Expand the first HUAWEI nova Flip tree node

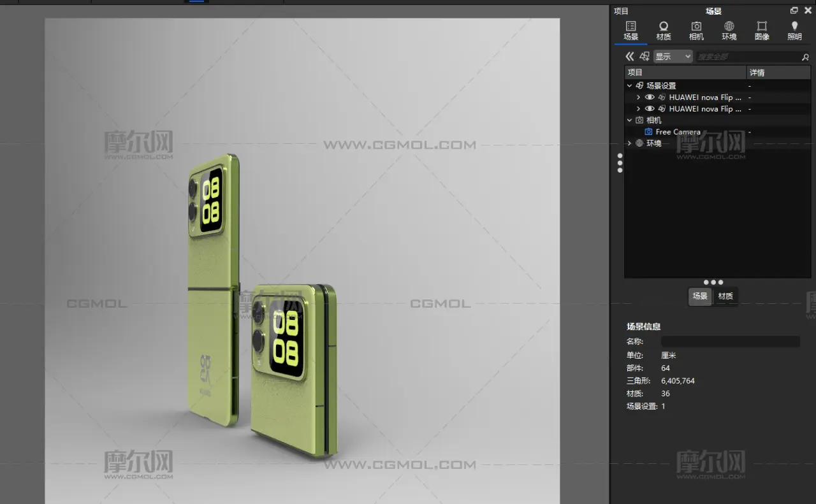[x=638, y=97]
